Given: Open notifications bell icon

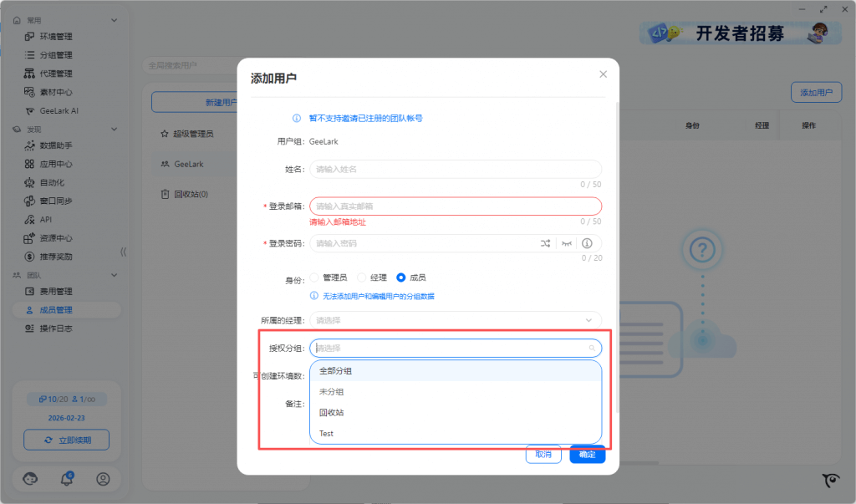Looking at the screenshot, I should click(x=67, y=479).
